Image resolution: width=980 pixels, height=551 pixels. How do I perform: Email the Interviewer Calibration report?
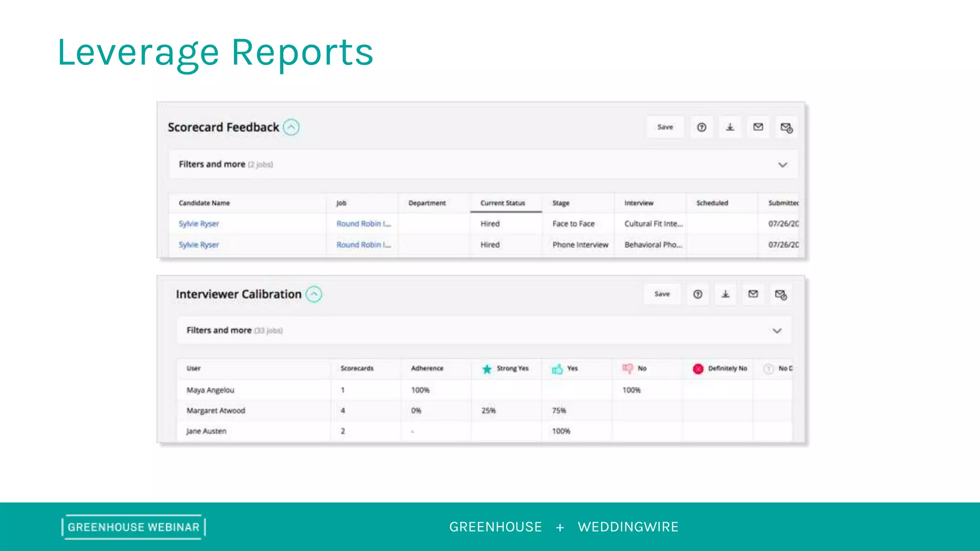[x=753, y=294]
